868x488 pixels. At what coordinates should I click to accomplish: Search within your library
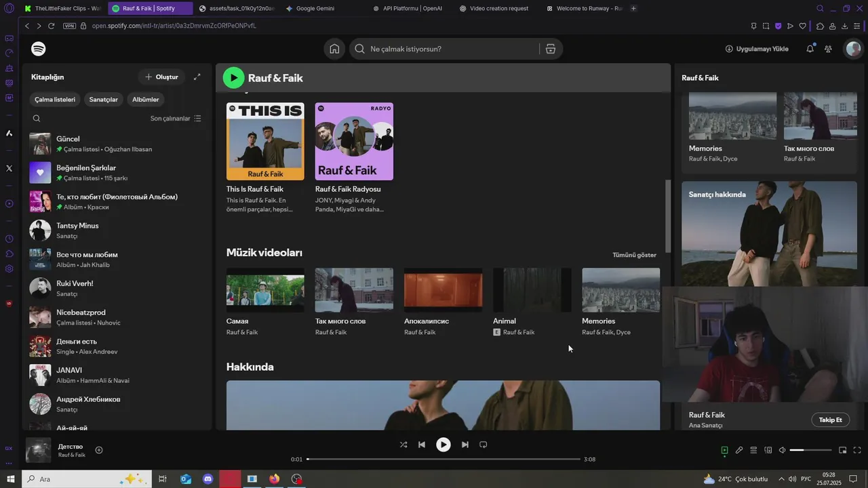(x=37, y=118)
